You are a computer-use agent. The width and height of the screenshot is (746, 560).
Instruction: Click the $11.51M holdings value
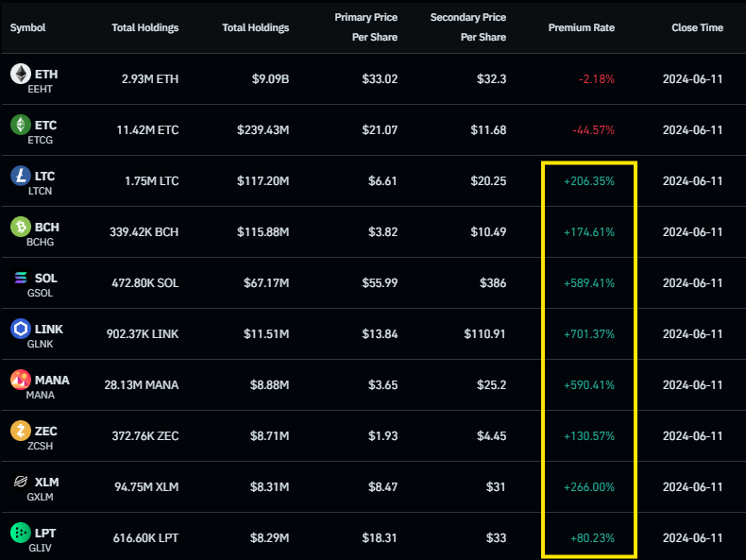[x=266, y=334]
